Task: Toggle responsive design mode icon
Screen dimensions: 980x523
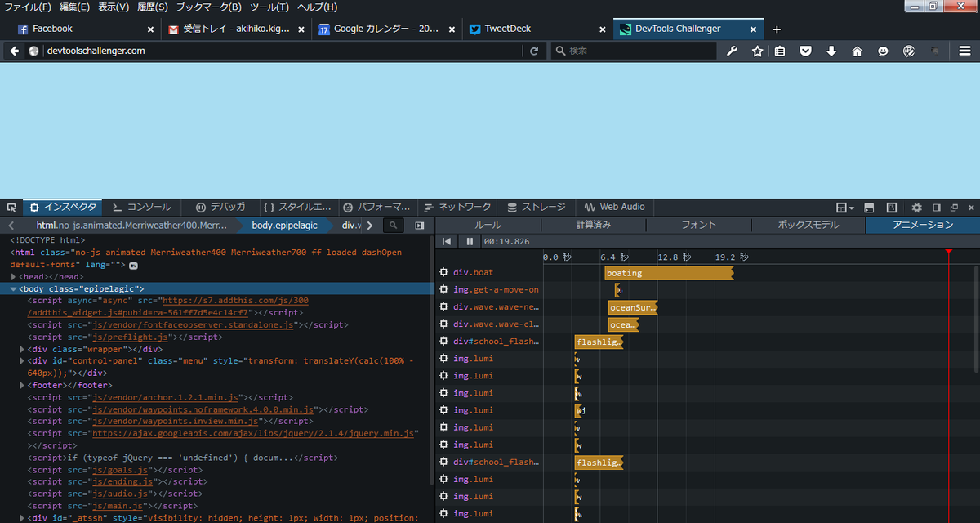Action: [x=893, y=207]
